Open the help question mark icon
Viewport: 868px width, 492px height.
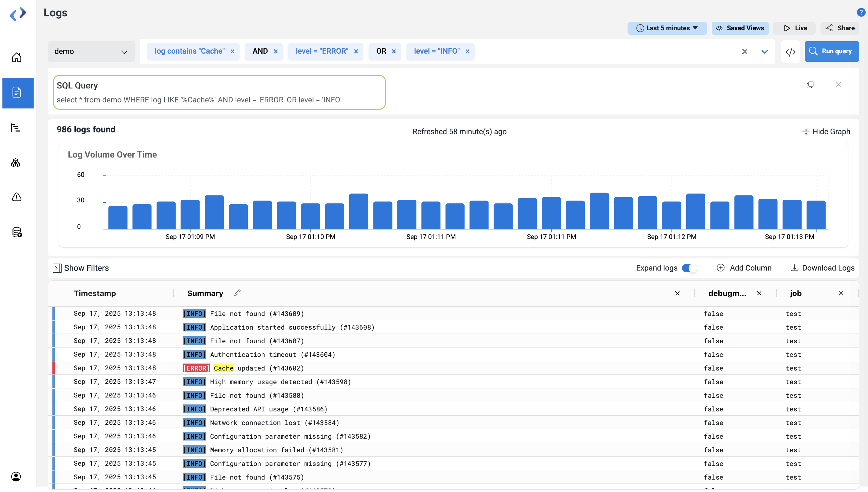click(x=860, y=12)
